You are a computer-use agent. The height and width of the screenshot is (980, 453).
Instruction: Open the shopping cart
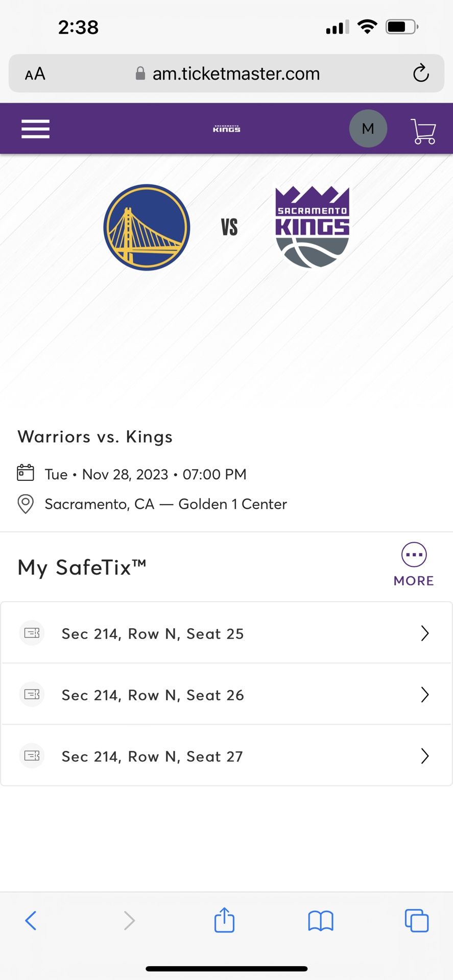tap(423, 131)
